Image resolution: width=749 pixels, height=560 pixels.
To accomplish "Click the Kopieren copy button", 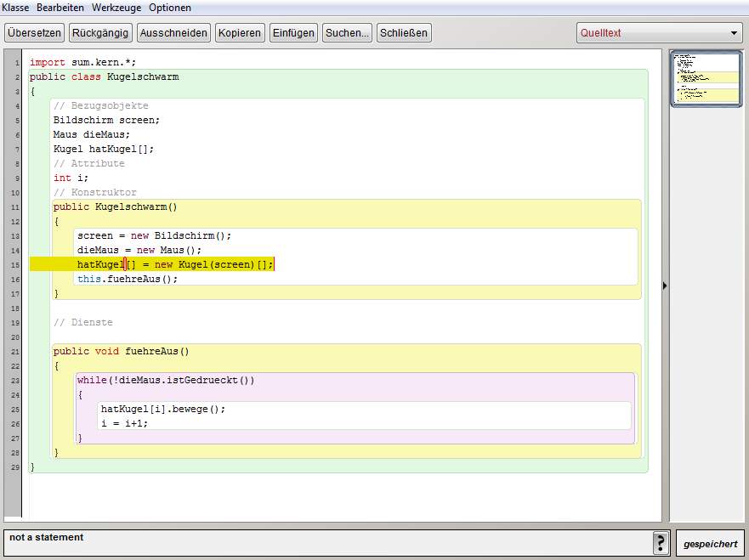I will point(239,33).
